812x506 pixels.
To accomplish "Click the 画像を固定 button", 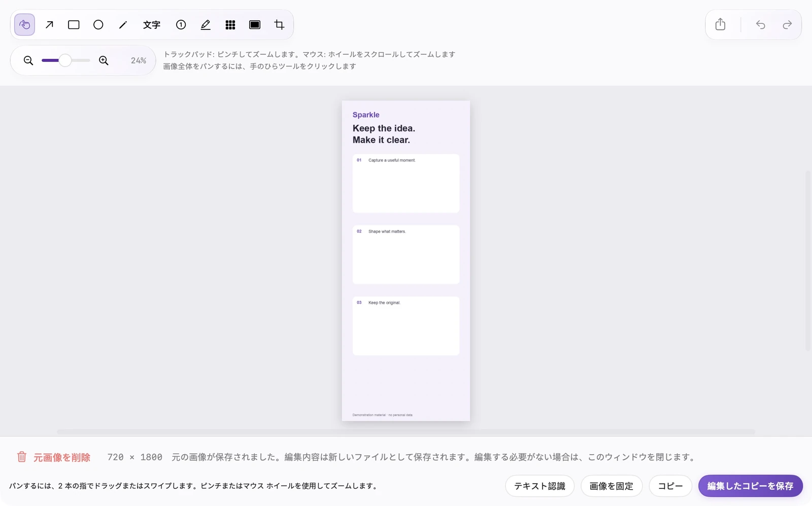I will pyautogui.click(x=612, y=486).
